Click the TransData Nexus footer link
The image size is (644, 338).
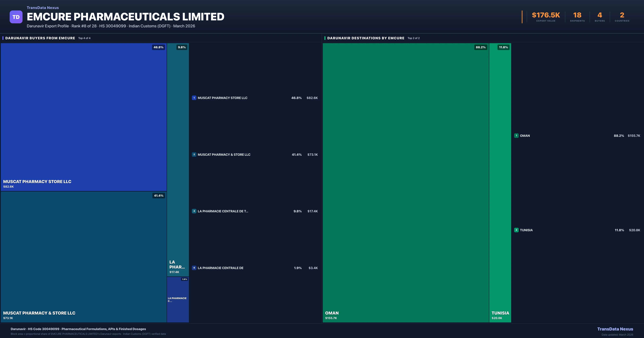pos(615,329)
